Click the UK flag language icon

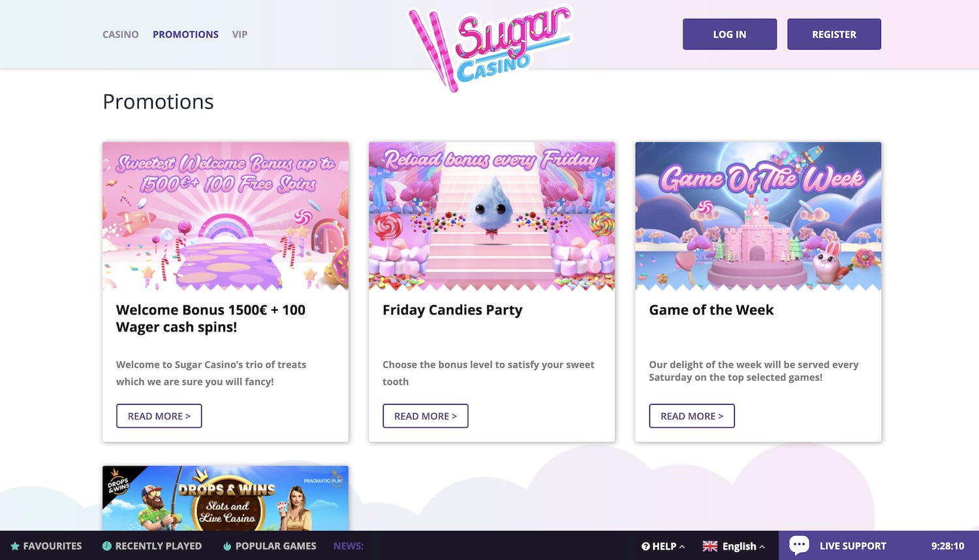(710, 546)
